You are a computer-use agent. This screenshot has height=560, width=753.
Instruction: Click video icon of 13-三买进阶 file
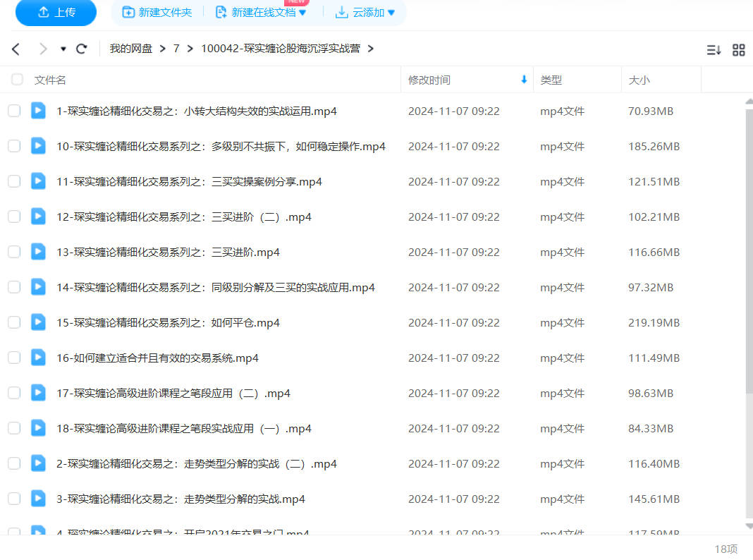(x=38, y=252)
